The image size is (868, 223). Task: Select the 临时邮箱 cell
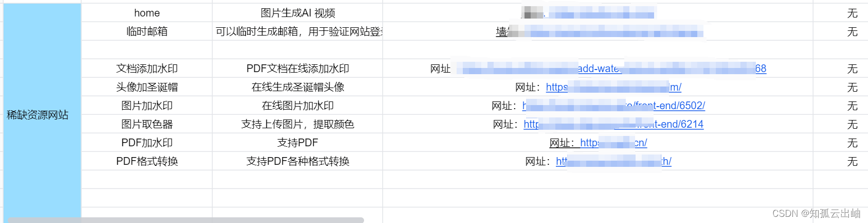click(147, 31)
